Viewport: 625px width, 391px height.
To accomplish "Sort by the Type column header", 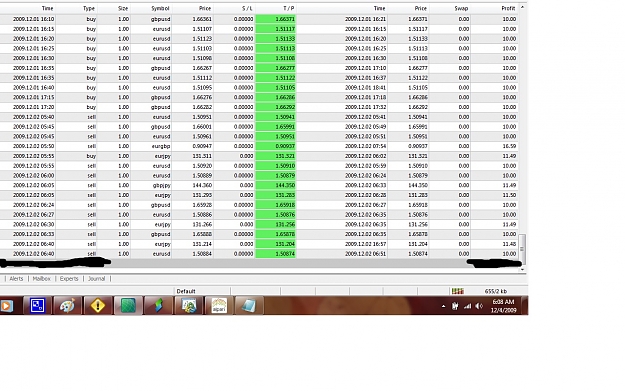I will pyautogui.click(x=88, y=8).
